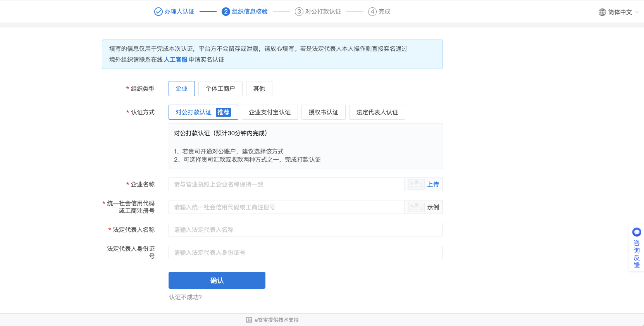
Task: Click the globe language icon
Action: pyautogui.click(x=602, y=12)
